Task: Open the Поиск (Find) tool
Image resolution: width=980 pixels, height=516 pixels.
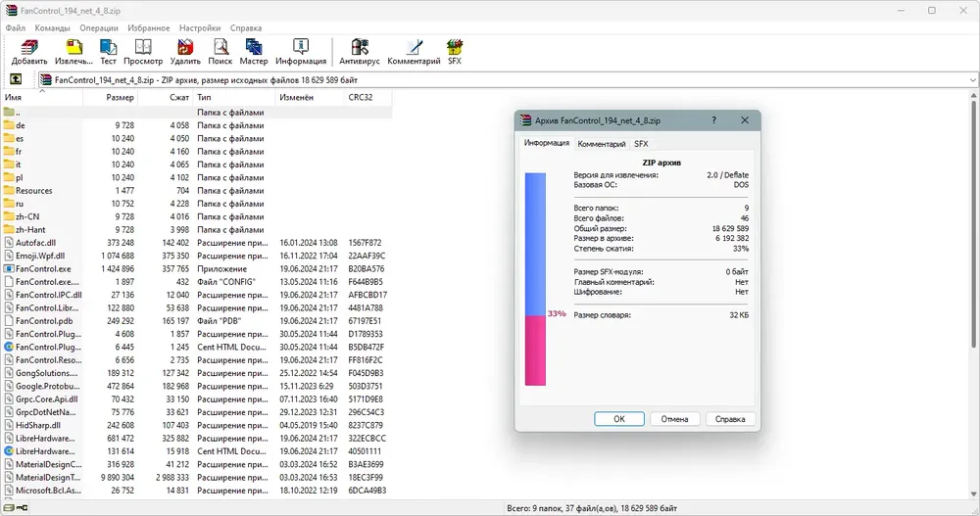Action: (x=220, y=52)
